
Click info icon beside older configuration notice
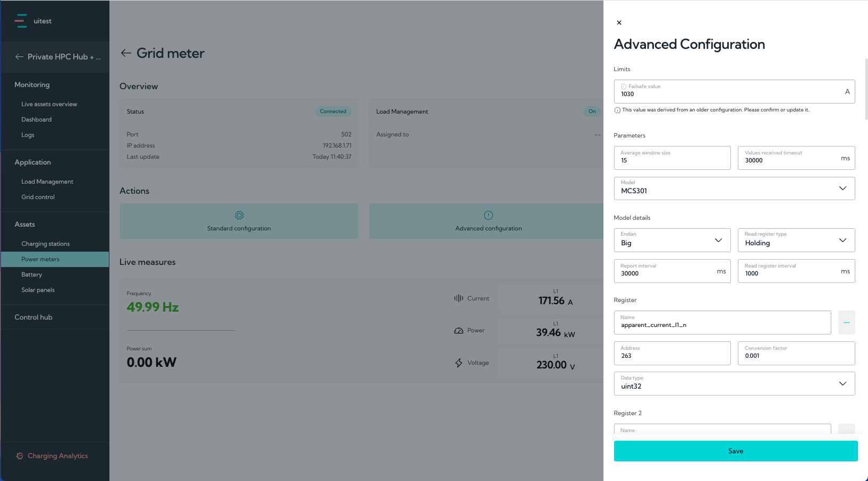coord(617,110)
